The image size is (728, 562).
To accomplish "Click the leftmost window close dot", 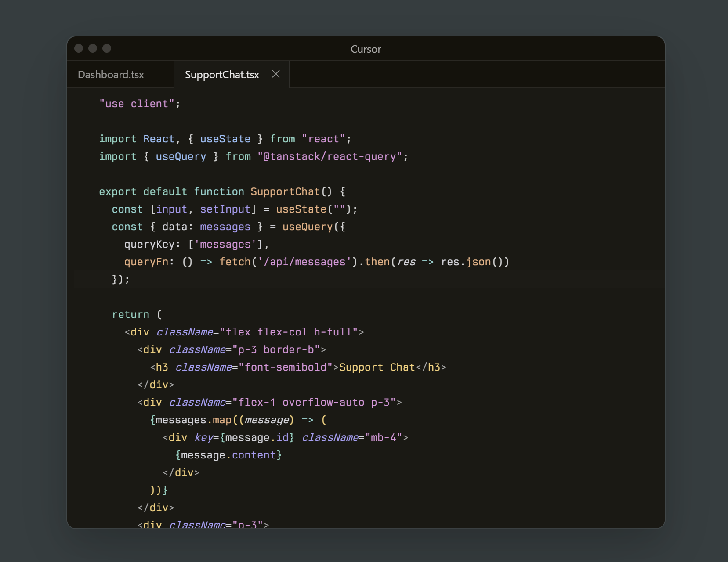I will coord(79,48).
